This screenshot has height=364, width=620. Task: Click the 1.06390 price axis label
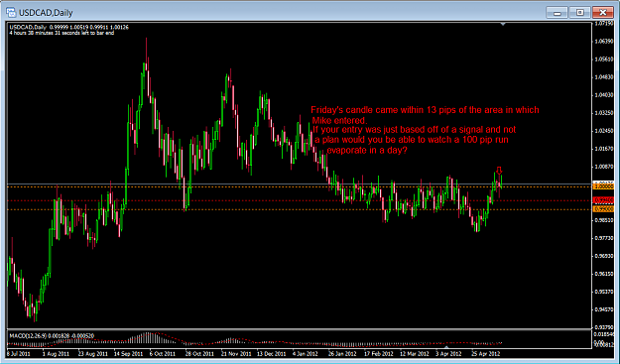coord(604,41)
